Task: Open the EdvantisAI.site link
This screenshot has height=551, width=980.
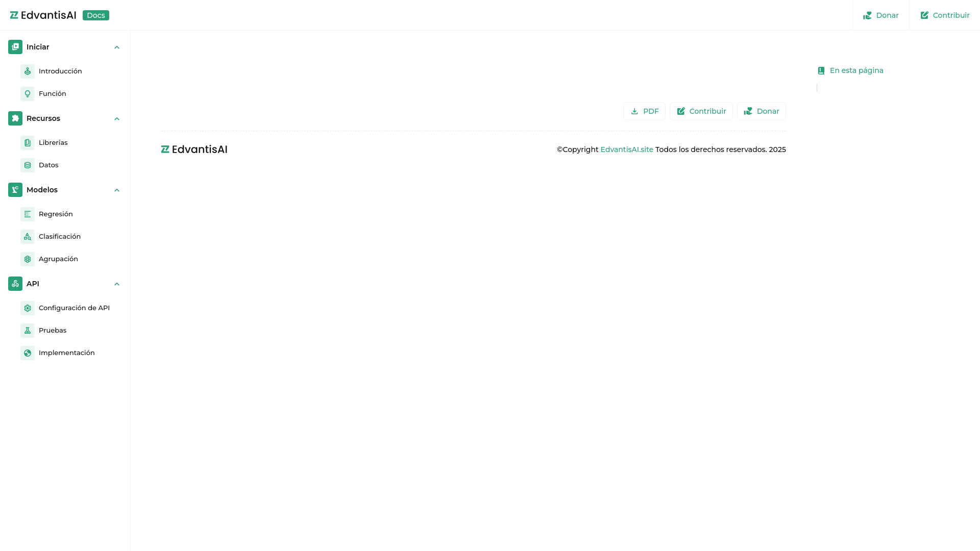Action: point(627,149)
